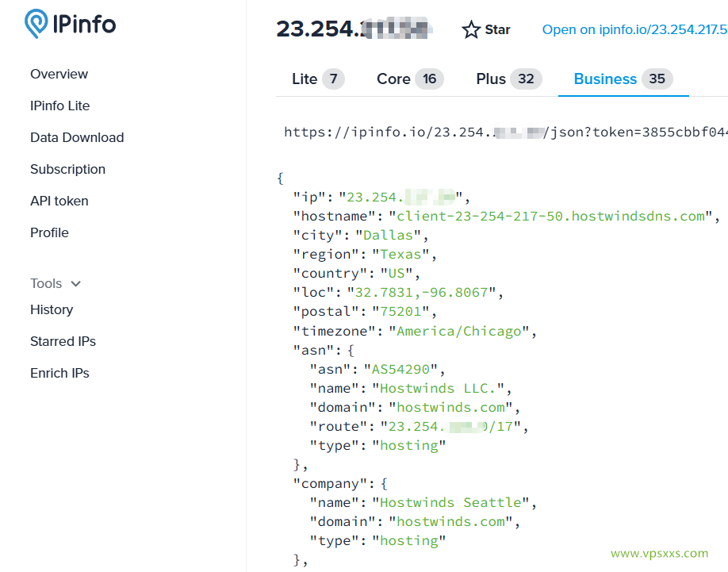The image size is (728, 572).
Task: Expand the Tools section chevron
Action: (x=76, y=284)
